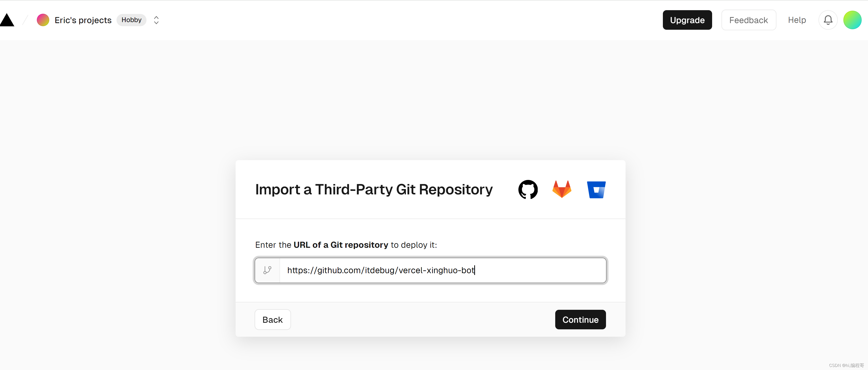Click the URL of a Git repository label
The image size is (868, 370).
pyautogui.click(x=341, y=245)
